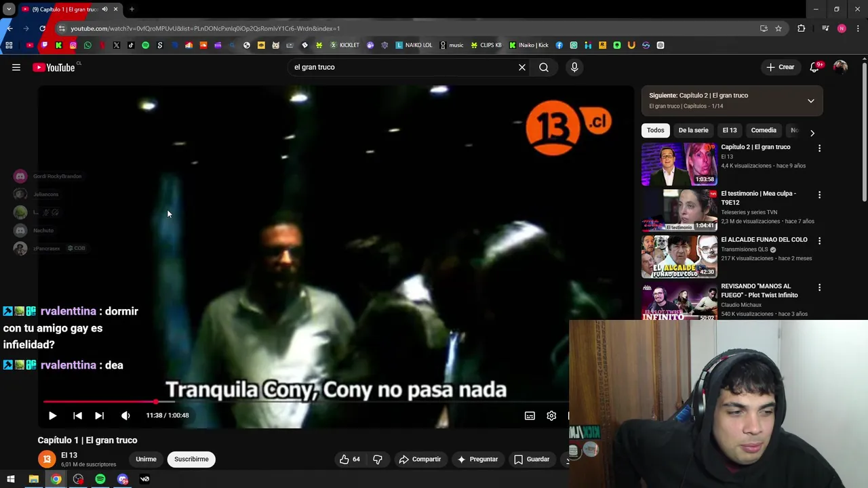Image resolution: width=868 pixels, height=488 pixels.
Task: Start voice search with the microphone
Action: click(x=574, y=67)
